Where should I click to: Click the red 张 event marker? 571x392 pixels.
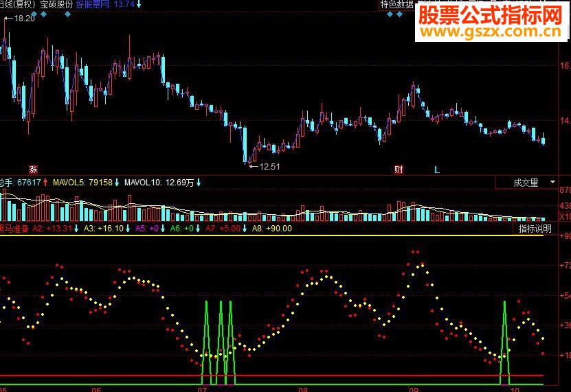33,170
